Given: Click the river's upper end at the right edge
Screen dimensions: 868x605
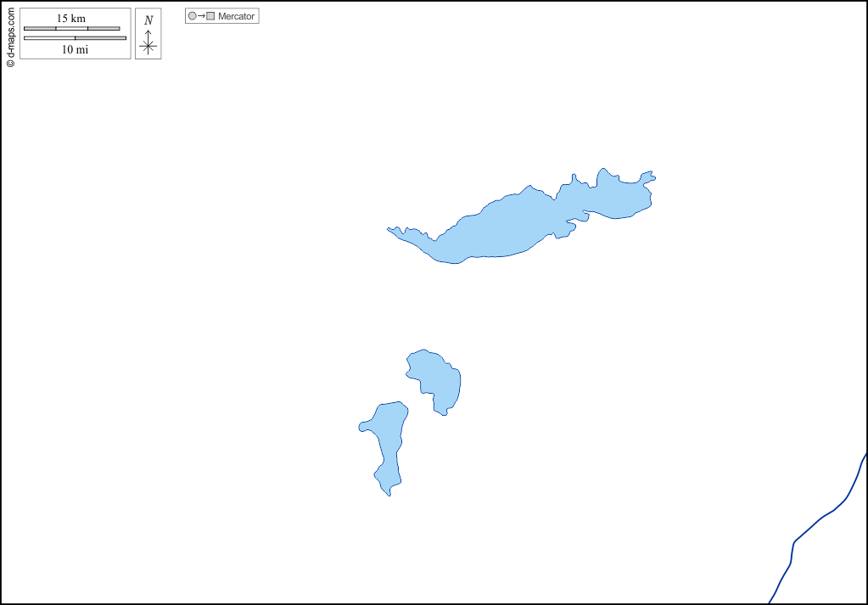Looking at the screenshot, I should 864,459.
